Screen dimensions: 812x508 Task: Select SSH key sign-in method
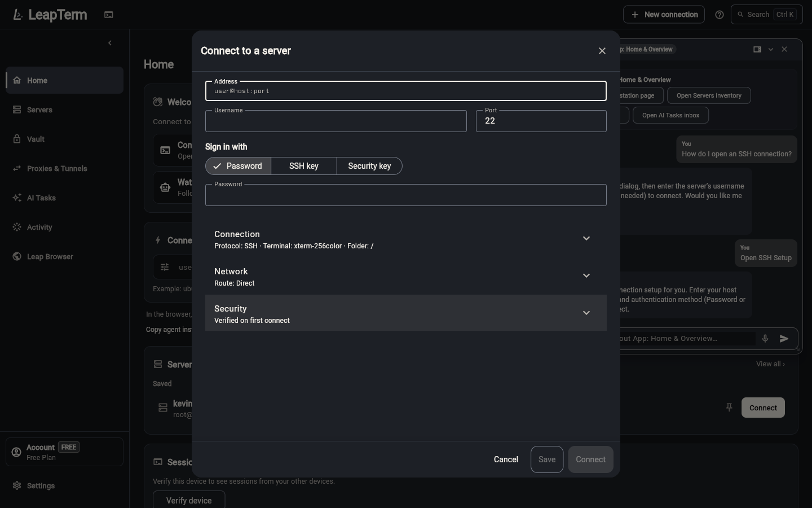304,166
